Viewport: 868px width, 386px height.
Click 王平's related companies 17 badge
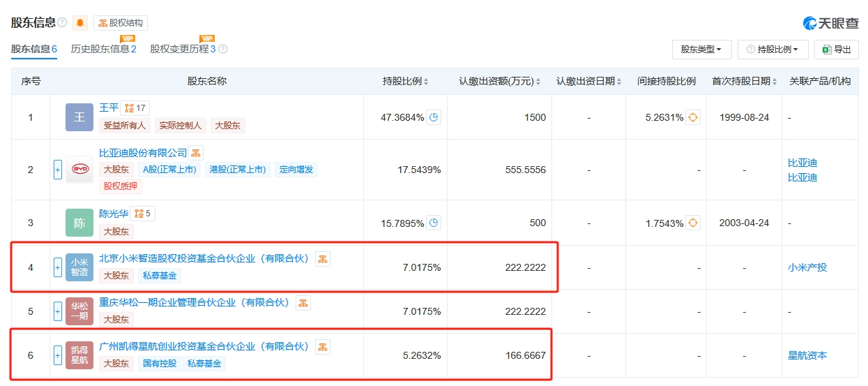point(135,108)
